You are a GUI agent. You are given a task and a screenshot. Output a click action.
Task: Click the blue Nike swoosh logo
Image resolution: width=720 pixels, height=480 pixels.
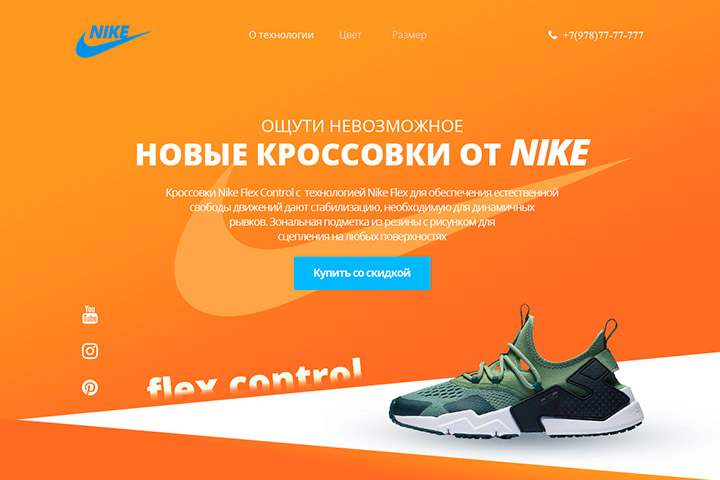(113, 41)
